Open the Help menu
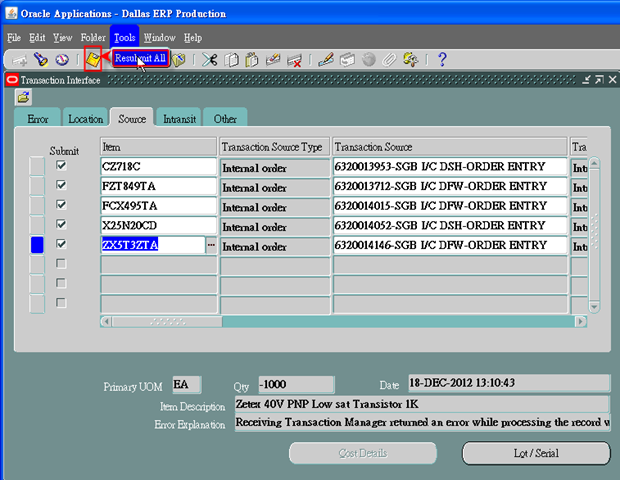620x480 pixels. [x=193, y=38]
